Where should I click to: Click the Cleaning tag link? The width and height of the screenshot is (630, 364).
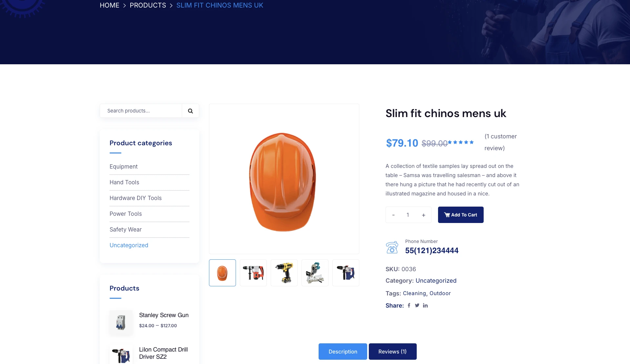414,293
